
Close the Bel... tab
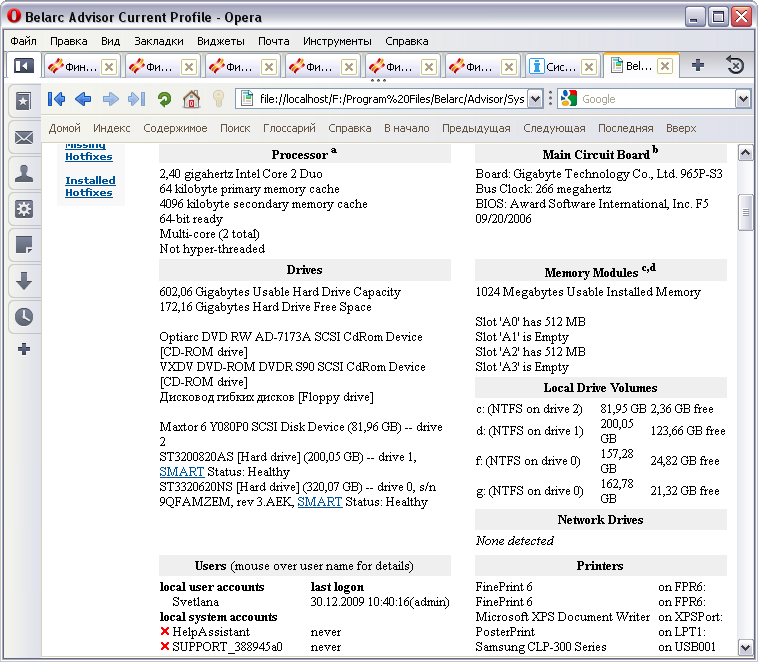pos(665,66)
